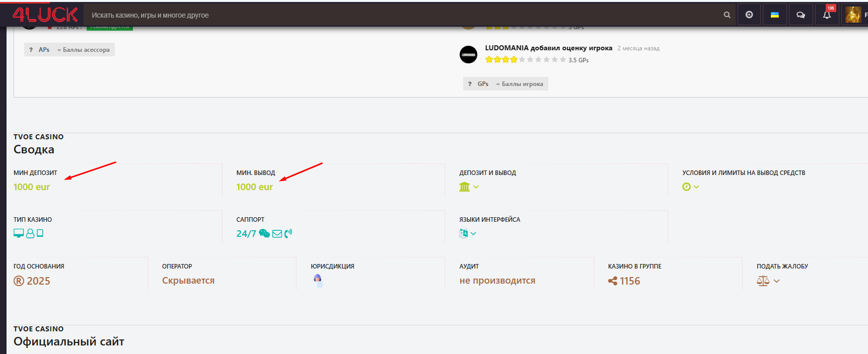868x354 pixels.
Task: Expand withdrawal conditions and limits dropdown
Action: [690, 187]
